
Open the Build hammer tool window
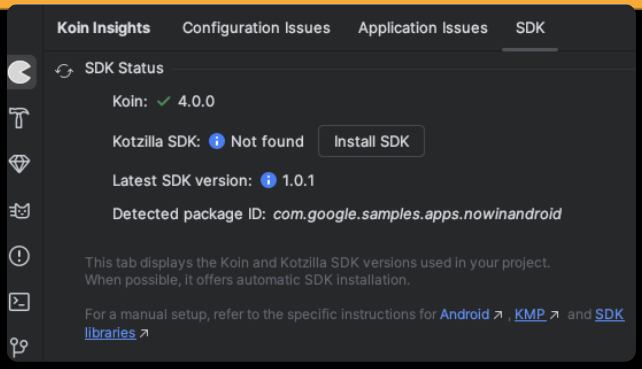[19, 118]
